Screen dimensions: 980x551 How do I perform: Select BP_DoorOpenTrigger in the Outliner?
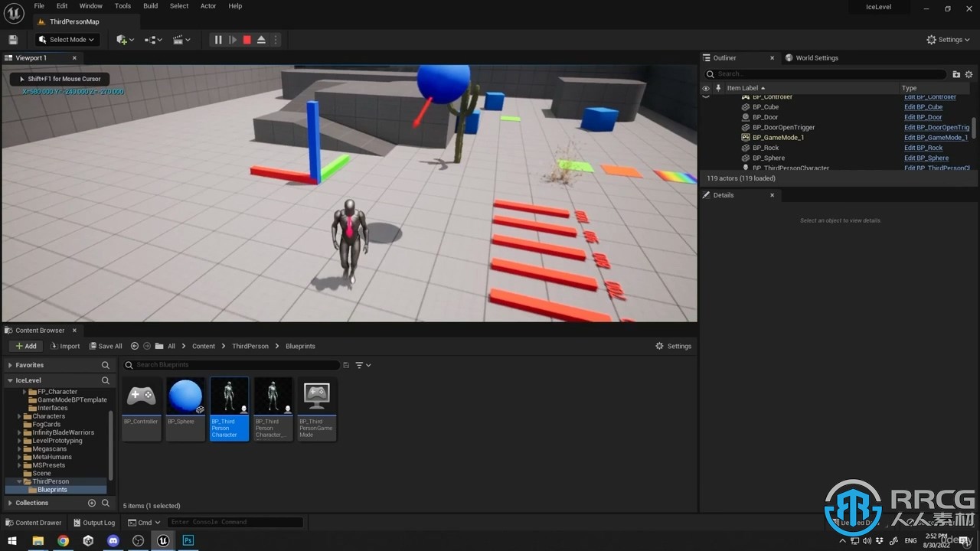click(x=783, y=127)
